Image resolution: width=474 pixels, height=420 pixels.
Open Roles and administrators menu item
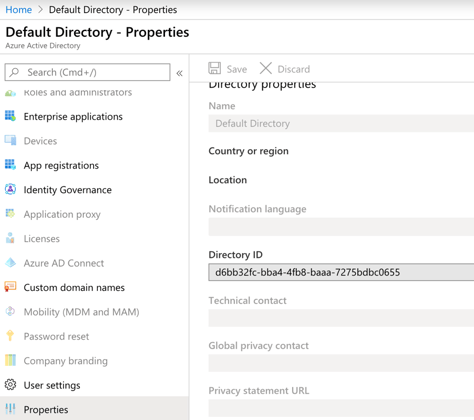coord(78,92)
